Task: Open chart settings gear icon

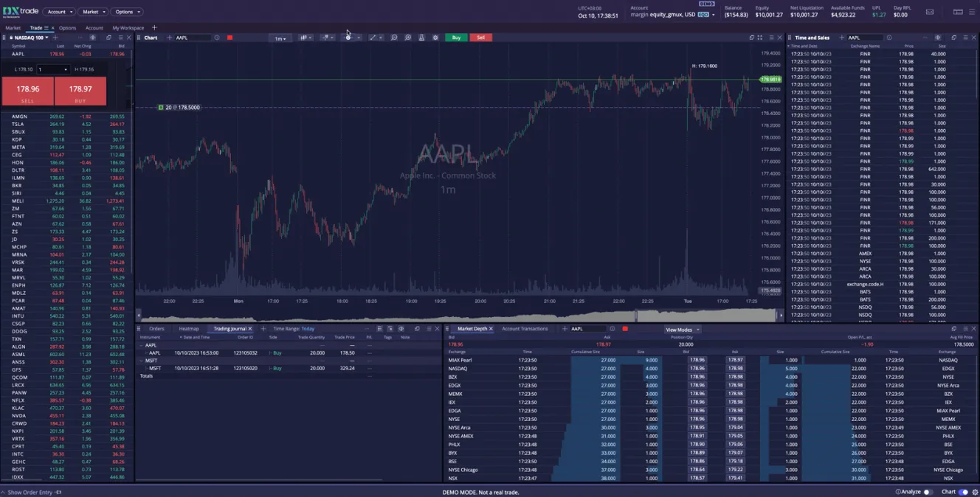Action: (435, 38)
